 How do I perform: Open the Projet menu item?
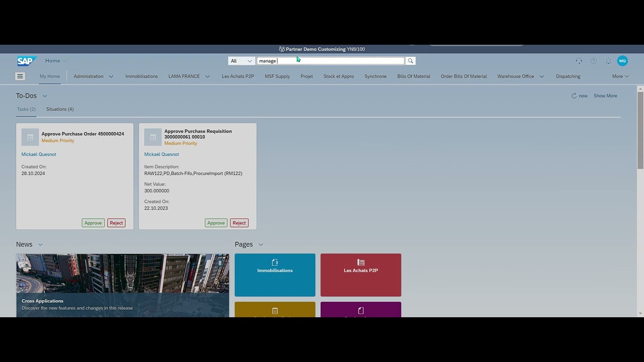pos(307,76)
